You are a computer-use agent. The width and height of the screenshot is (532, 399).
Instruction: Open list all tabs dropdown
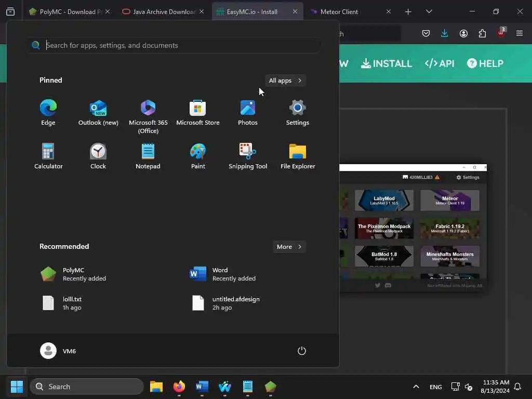(429, 11)
